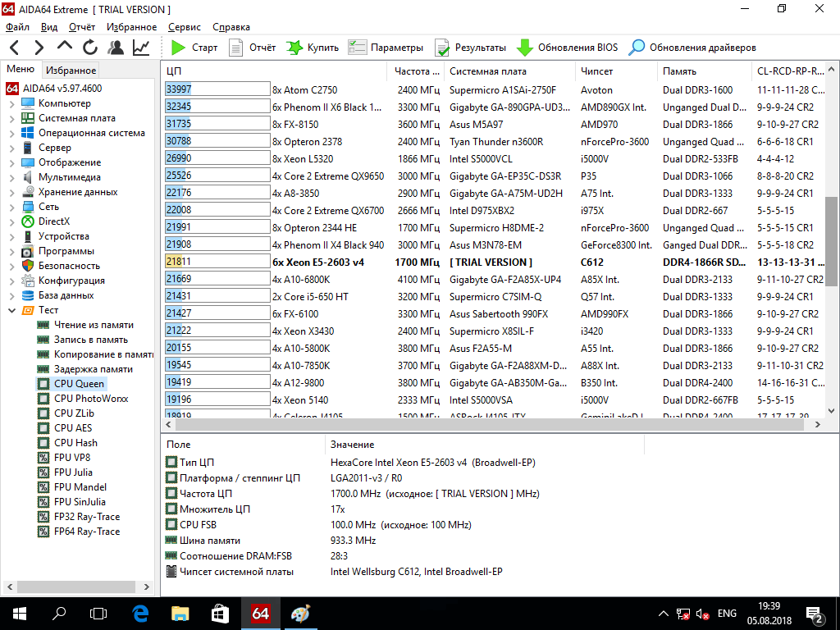Switch to the Меню tab in the sidebar

[x=21, y=69]
